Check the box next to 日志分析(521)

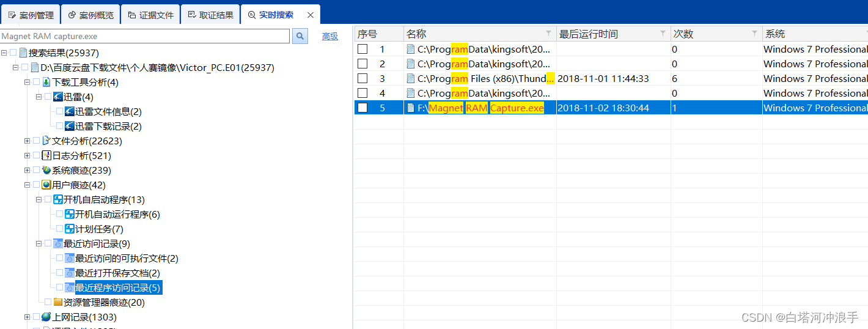click(36, 155)
